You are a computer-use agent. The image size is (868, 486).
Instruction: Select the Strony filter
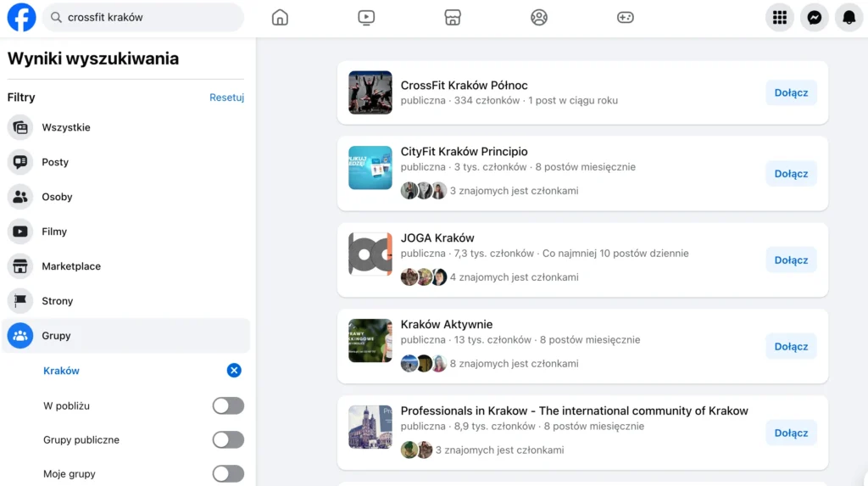pos(125,301)
